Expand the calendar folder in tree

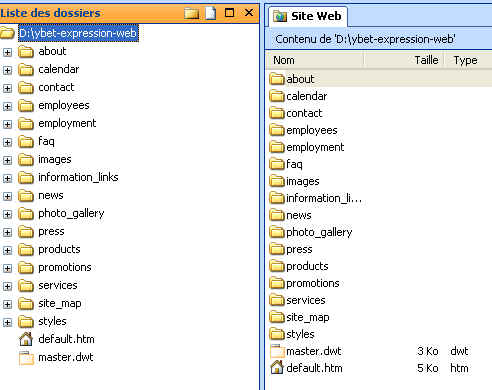tap(7, 70)
